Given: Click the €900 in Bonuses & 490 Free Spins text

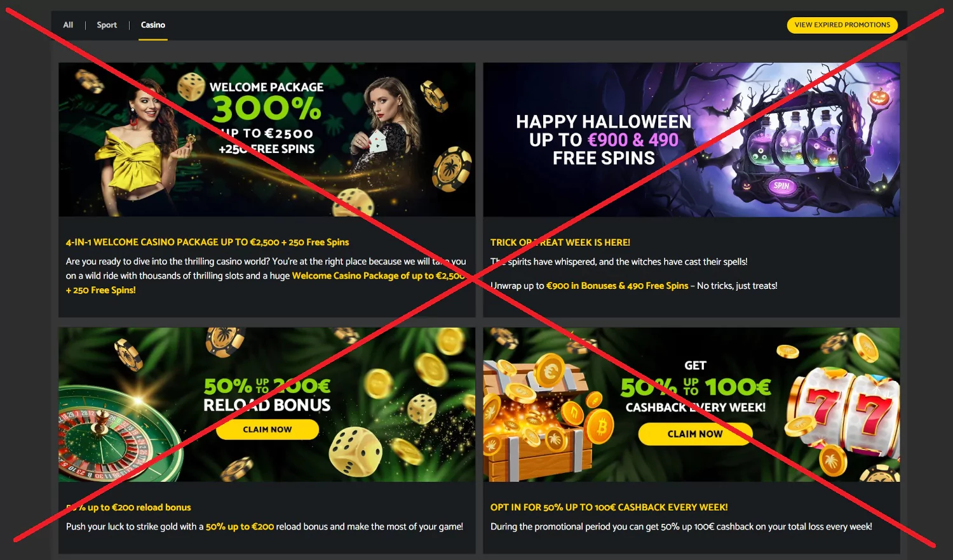Looking at the screenshot, I should point(617,286).
